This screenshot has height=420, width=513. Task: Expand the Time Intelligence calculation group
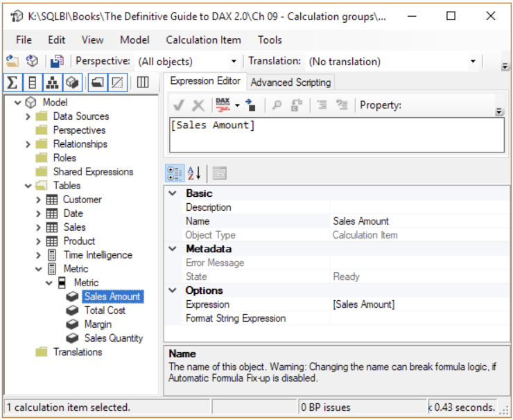tap(38, 255)
